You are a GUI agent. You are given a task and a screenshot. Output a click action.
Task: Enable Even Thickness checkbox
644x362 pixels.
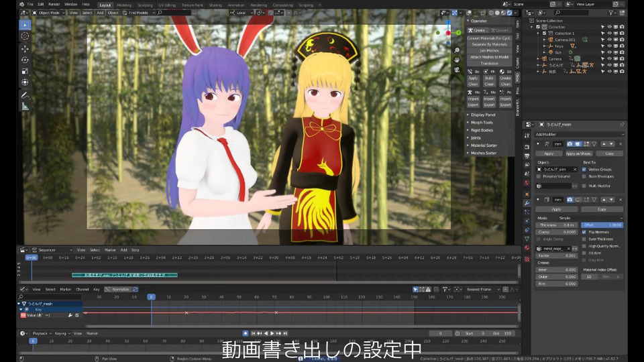coord(584,239)
